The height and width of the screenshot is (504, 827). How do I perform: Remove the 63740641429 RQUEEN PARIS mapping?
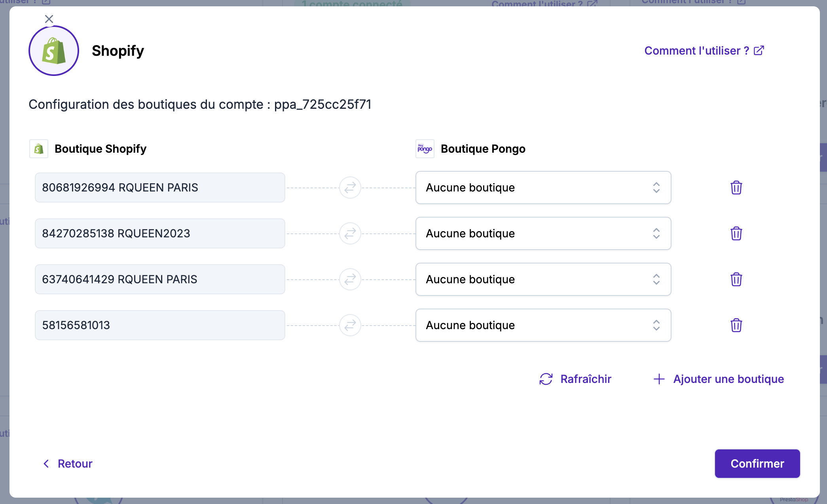736,279
